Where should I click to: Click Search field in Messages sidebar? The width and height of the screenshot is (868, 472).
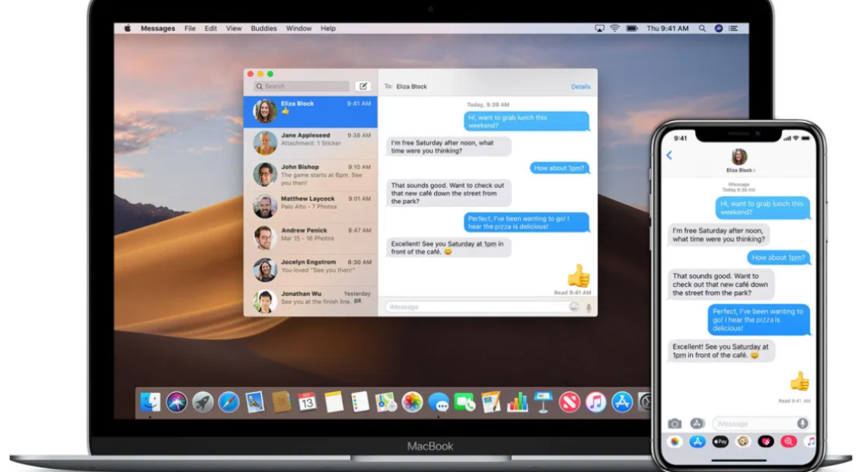pos(302,86)
